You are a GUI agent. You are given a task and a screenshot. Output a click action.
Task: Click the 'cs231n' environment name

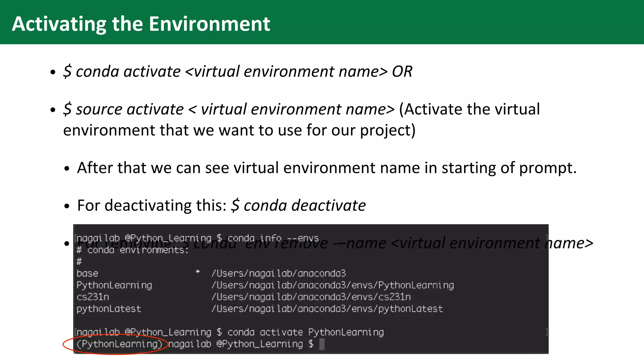click(x=93, y=297)
